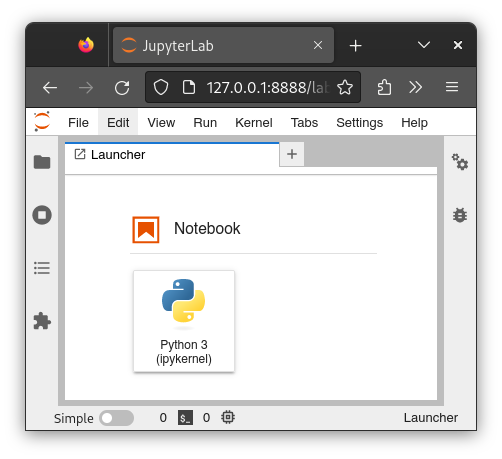Open the Extension Manager puzzle icon
This screenshot has height=459, width=502.
[42, 321]
